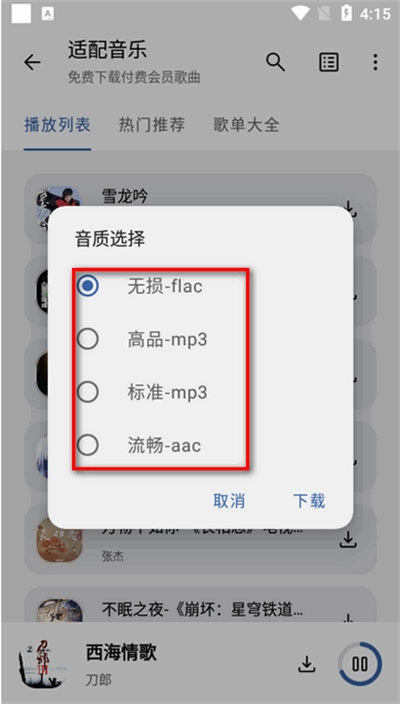The image size is (400, 704).
Task: Open search with the magnifier icon
Action: 275,62
